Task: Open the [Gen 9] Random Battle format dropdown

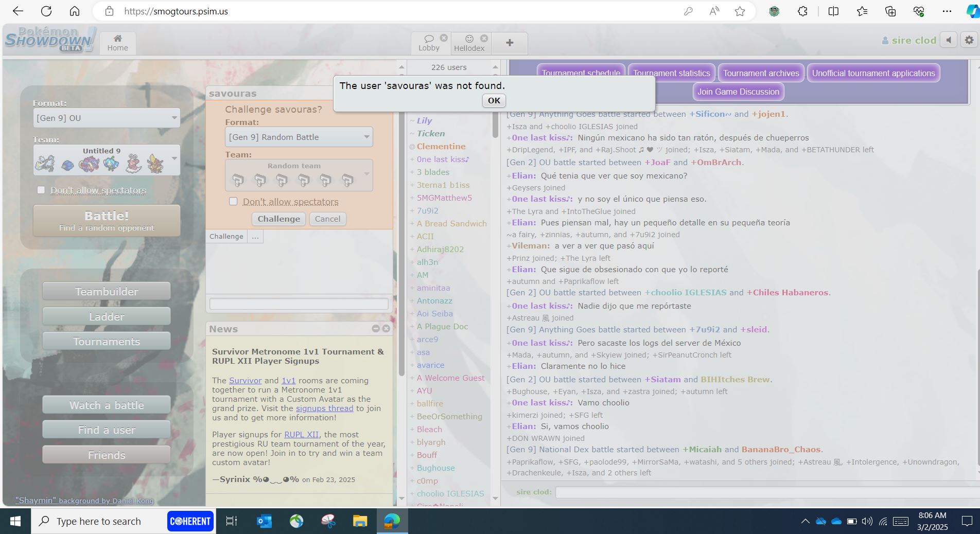Action: 299,137
